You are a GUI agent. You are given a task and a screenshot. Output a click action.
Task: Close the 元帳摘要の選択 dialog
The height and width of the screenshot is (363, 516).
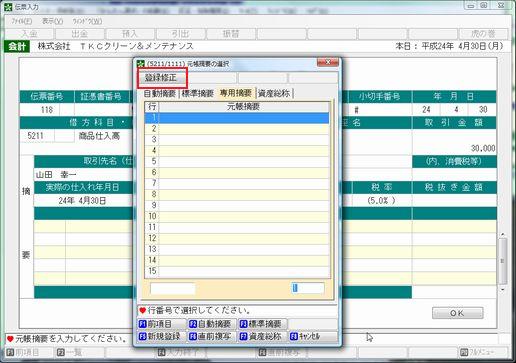tap(327, 62)
